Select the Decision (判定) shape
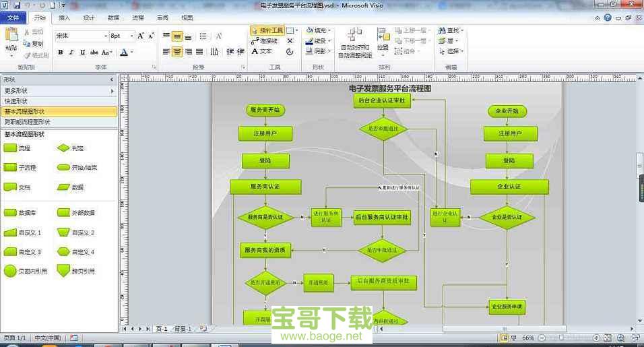Image resolution: width=644 pixels, height=347 pixels. [70, 148]
